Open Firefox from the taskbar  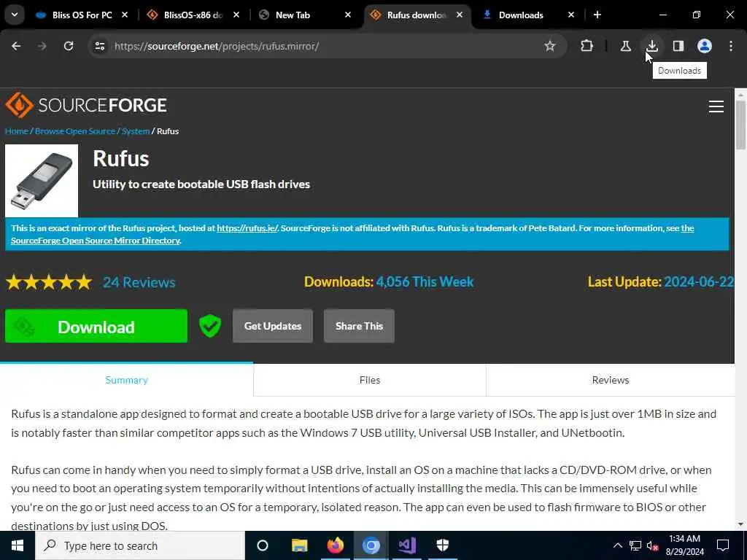(336, 545)
